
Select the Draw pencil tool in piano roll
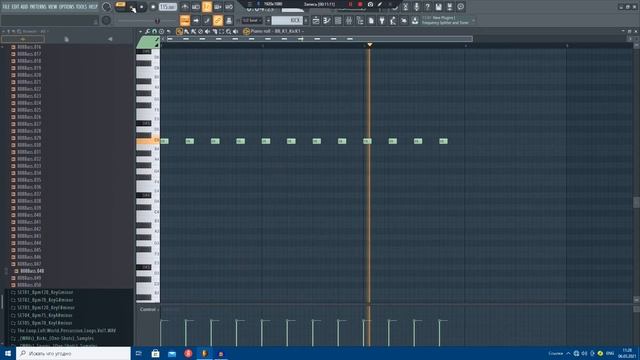179,31
